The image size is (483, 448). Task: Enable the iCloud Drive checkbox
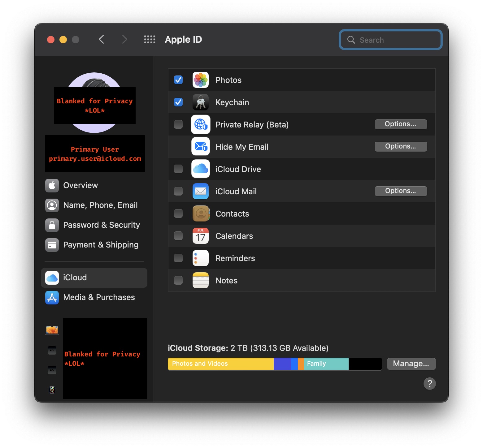[178, 169]
